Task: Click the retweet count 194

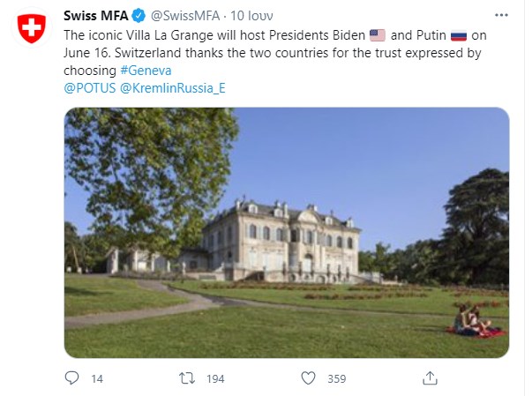Action: (214, 378)
